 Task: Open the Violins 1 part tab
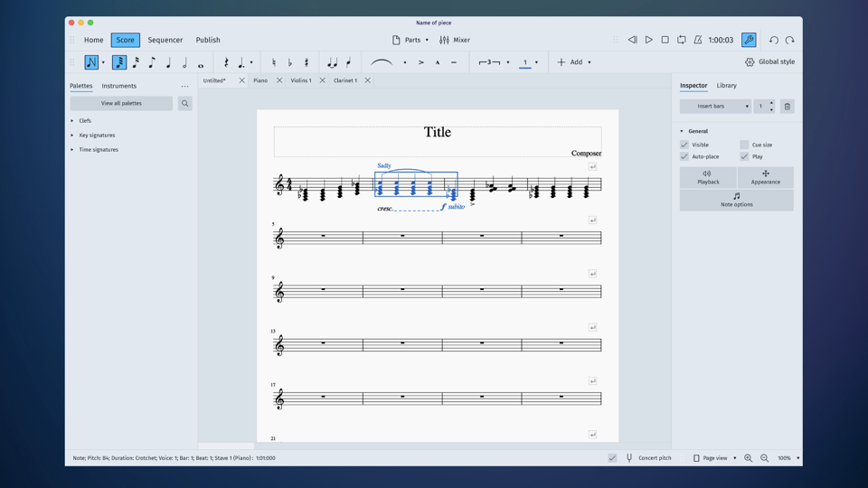click(301, 80)
